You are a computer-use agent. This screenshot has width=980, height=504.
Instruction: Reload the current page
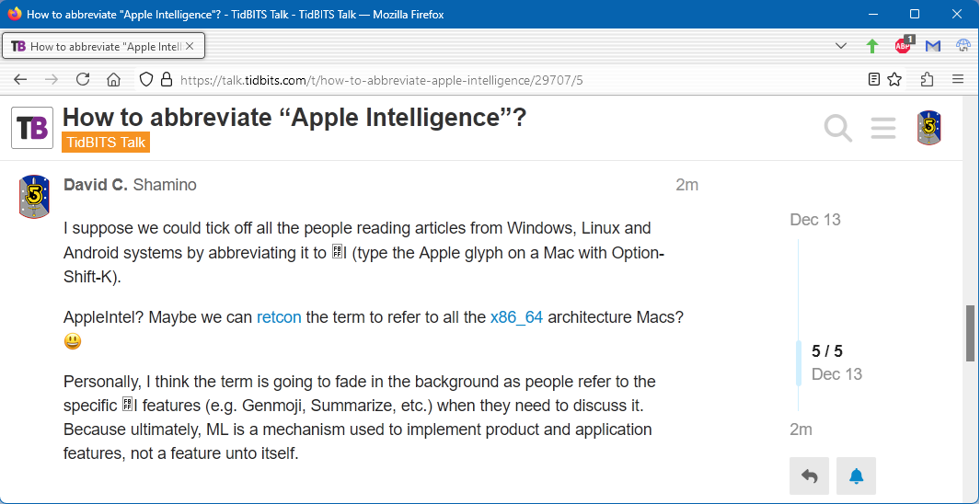tap(83, 79)
